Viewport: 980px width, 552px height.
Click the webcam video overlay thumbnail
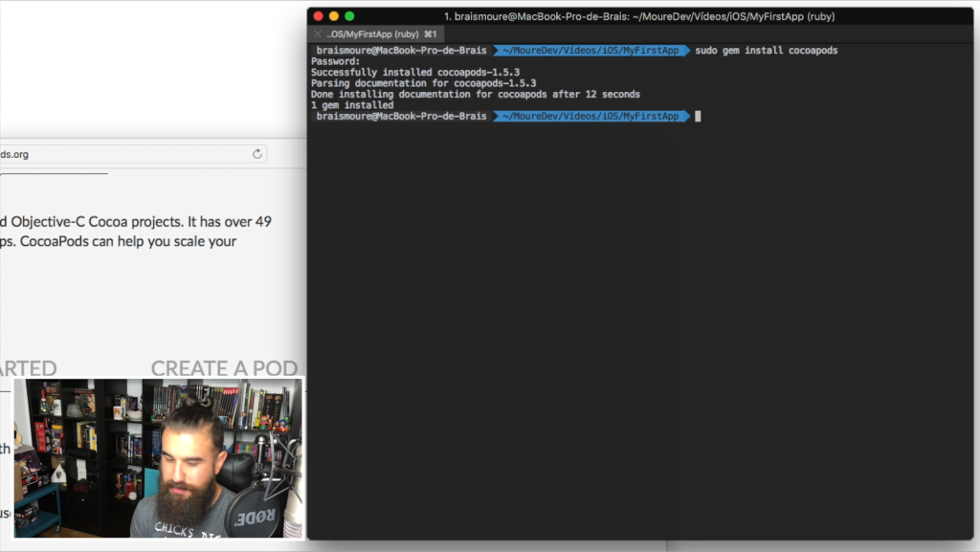click(159, 457)
